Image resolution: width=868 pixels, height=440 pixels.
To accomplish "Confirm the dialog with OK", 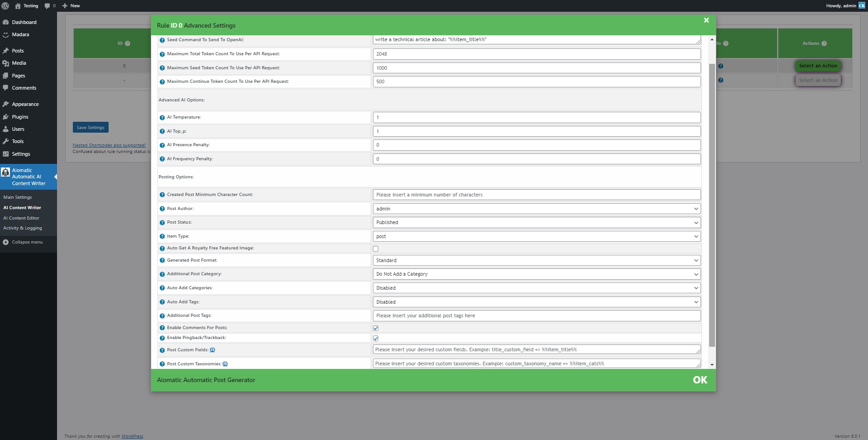I will click(x=700, y=380).
